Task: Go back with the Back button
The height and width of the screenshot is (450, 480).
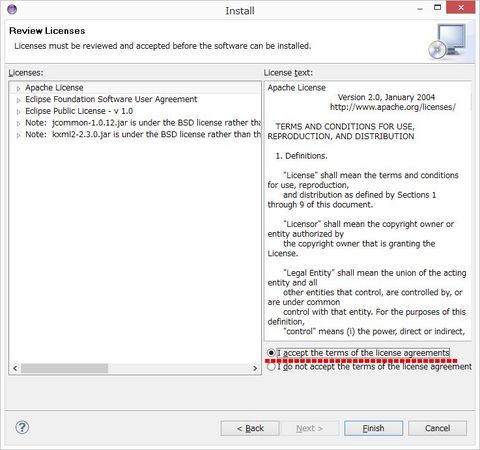Action: [250, 428]
